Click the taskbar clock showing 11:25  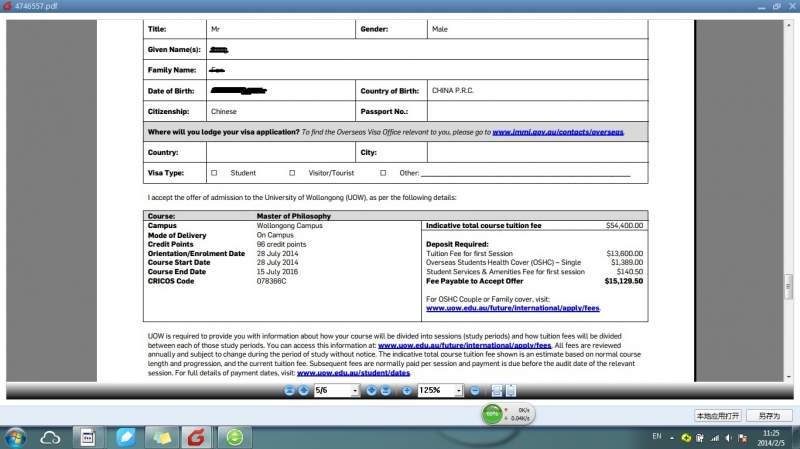[771, 438]
